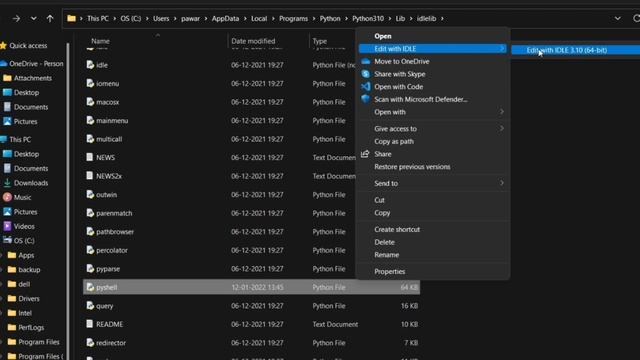The width and height of the screenshot is (640, 360).
Task: Open address bar history dropdown chevron
Action: [x=618, y=18]
